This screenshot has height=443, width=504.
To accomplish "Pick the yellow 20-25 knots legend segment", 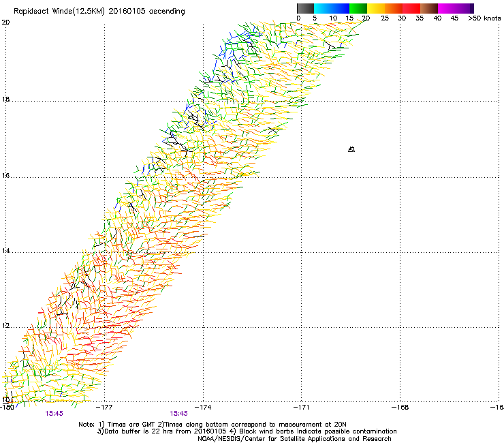I will [x=376, y=8].
